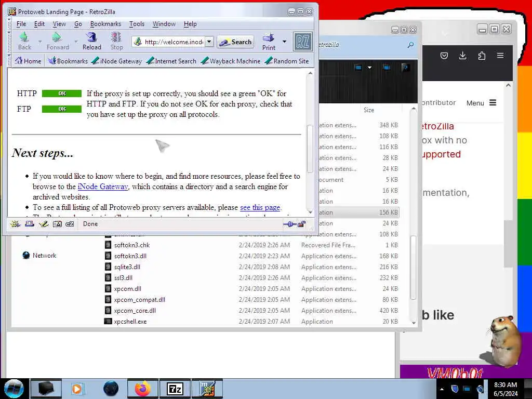Open the Print button dropdown arrow
Viewport: 532px width, 399px height.
pyautogui.click(x=284, y=42)
